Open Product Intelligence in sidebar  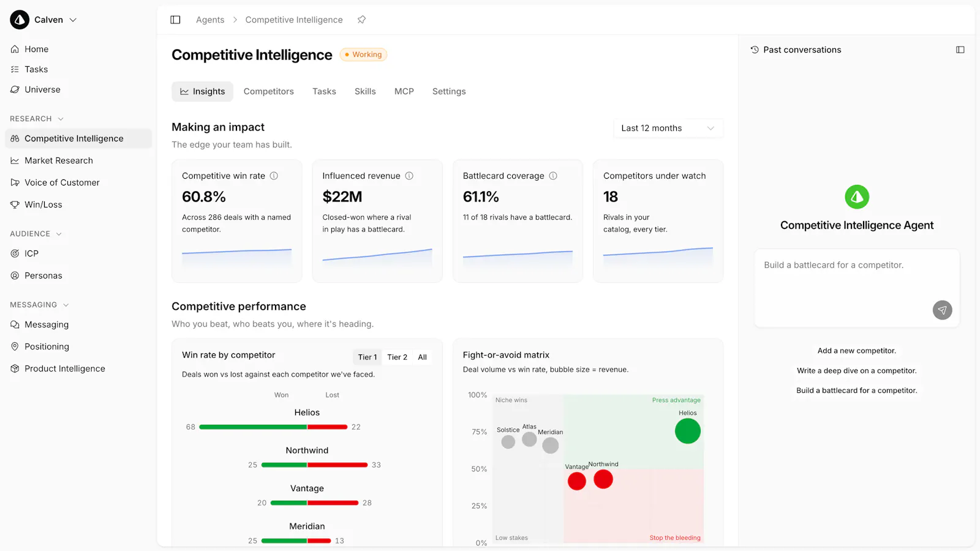pyautogui.click(x=78, y=369)
